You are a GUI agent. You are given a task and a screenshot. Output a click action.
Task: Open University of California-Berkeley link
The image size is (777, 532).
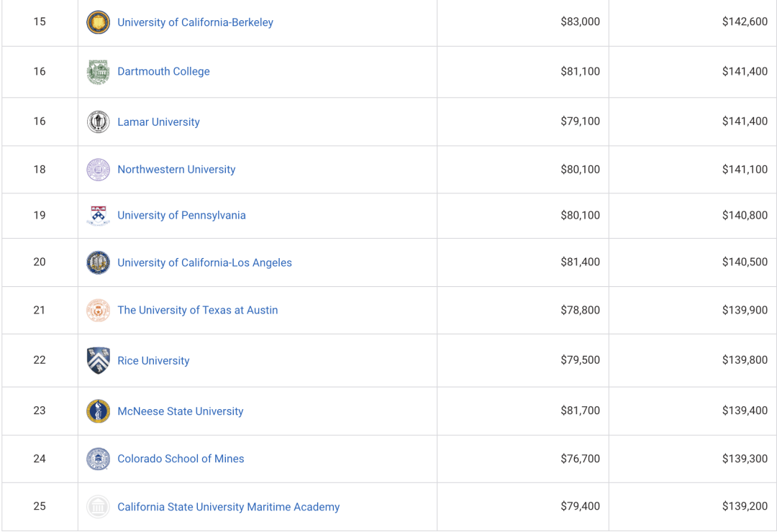click(195, 22)
